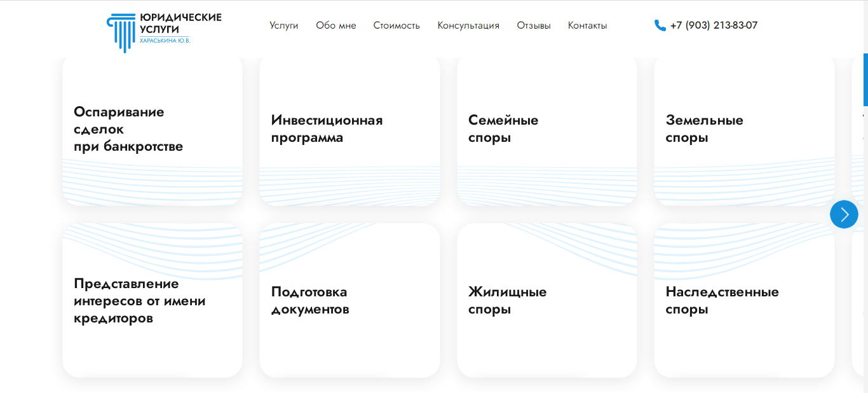Screen dimensions: 868x393
Task: Open the Жилищные споры card
Action: pyautogui.click(x=546, y=300)
